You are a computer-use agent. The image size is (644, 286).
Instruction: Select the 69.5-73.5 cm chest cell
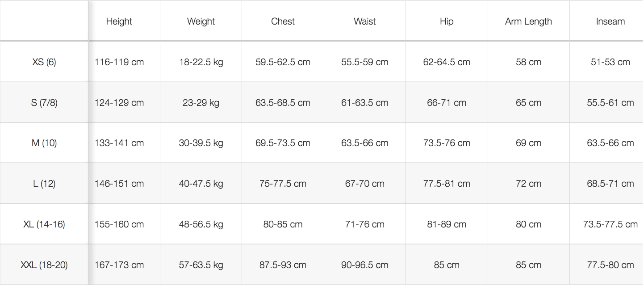[283, 143]
